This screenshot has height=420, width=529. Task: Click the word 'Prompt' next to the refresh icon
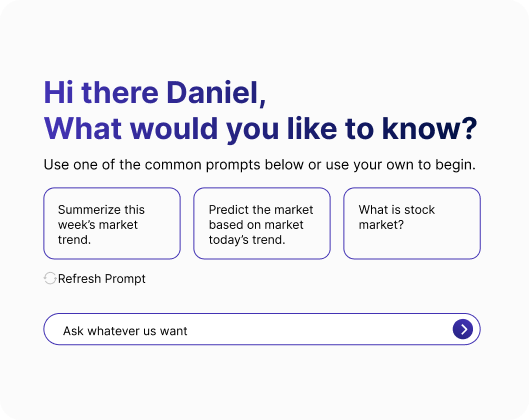pos(125,279)
